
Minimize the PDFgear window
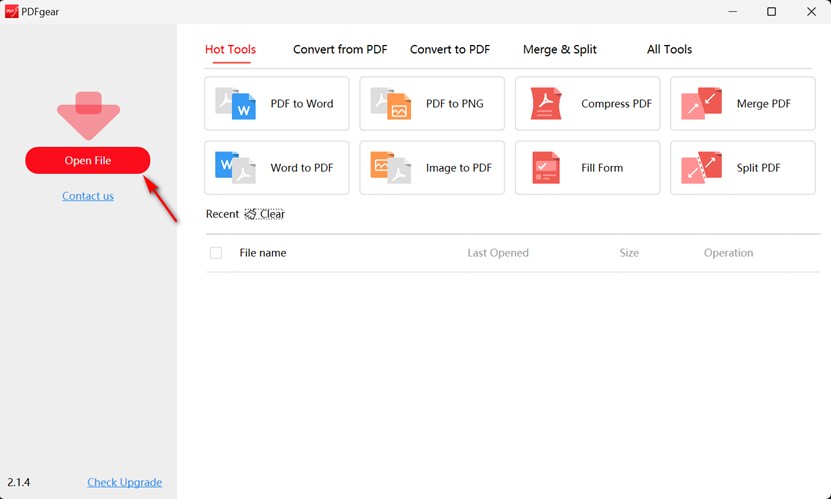(x=732, y=11)
